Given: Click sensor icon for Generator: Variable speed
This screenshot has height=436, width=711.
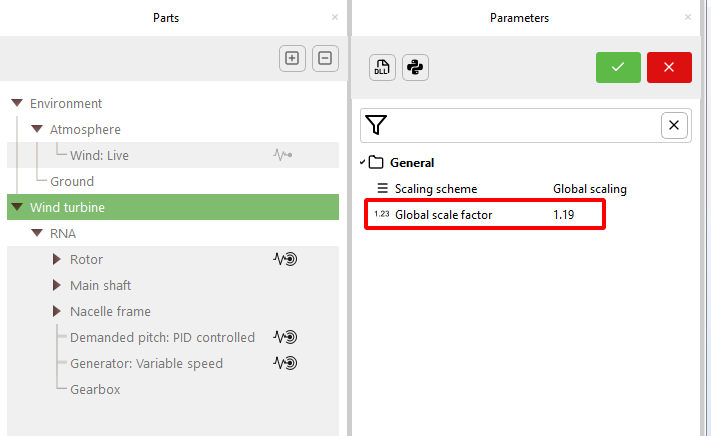Looking at the screenshot, I should point(285,363).
